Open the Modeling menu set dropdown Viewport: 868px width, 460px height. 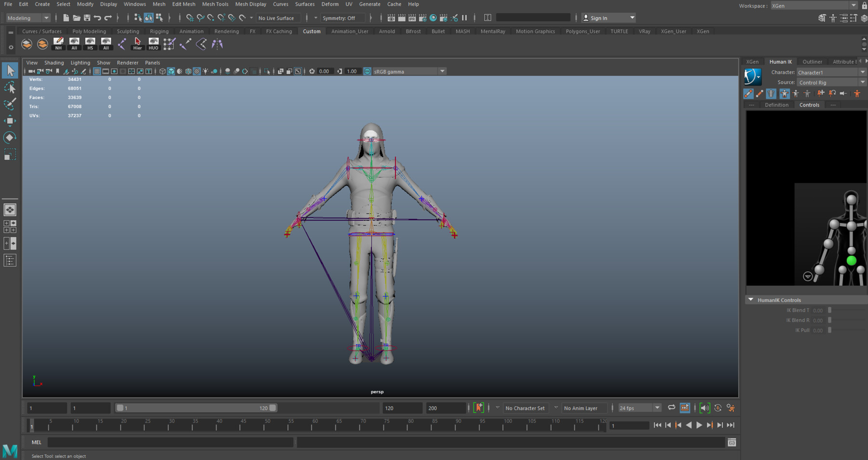tap(28, 18)
